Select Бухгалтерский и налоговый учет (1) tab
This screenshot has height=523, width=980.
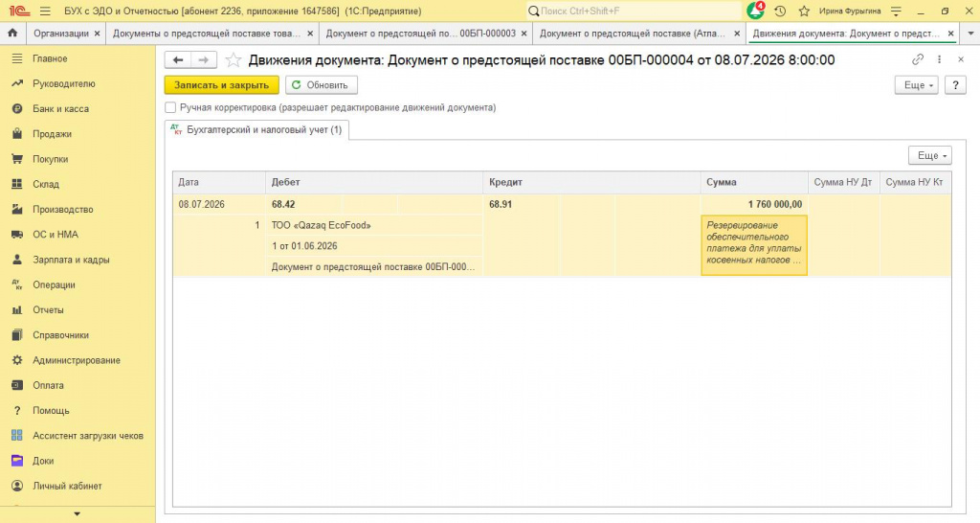click(x=257, y=130)
